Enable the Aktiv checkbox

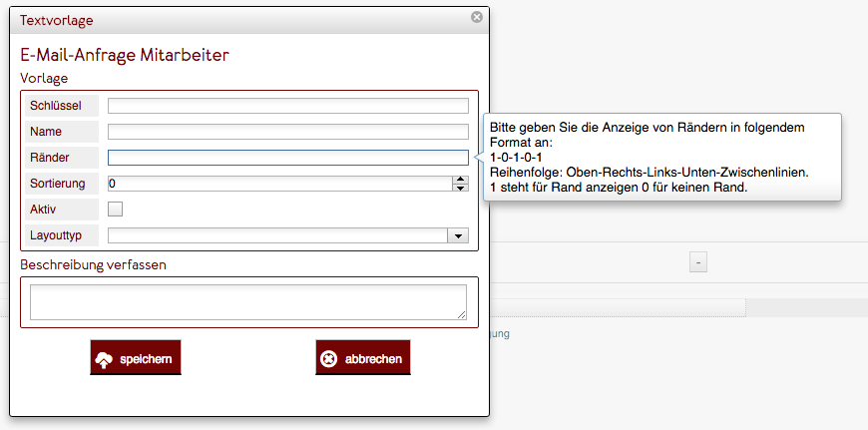pos(115,210)
